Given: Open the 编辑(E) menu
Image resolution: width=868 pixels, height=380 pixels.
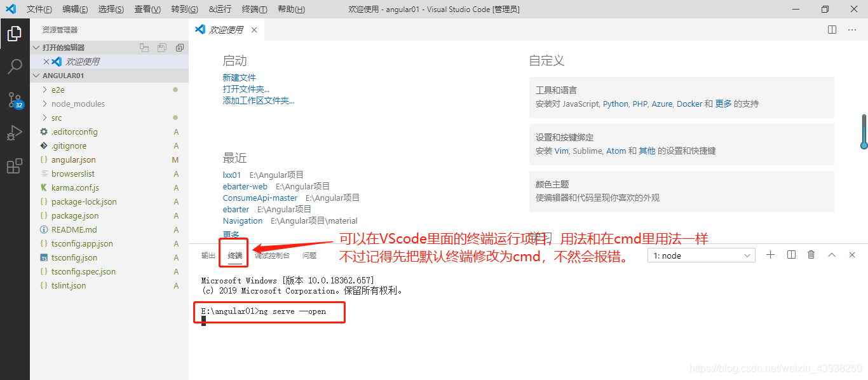Looking at the screenshot, I should [76, 10].
